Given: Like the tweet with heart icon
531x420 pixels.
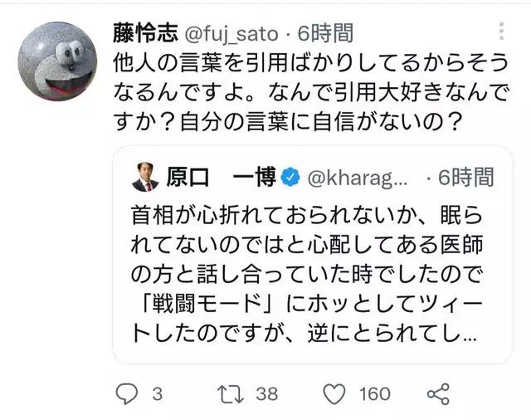Looking at the screenshot, I should pos(334,393).
